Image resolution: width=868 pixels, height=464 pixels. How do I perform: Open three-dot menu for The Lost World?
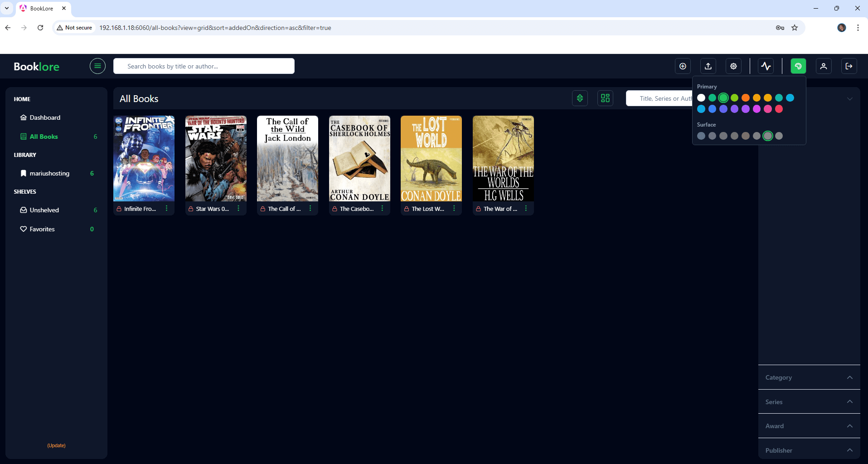(x=454, y=208)
